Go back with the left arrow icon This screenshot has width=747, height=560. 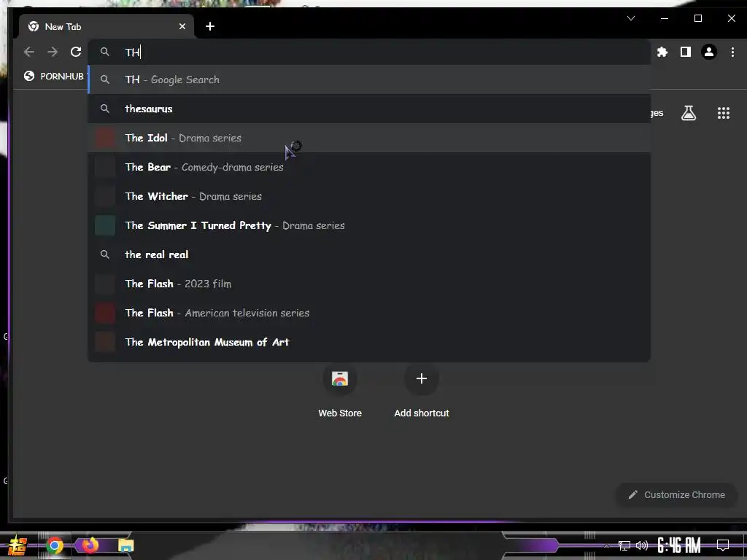29,52
